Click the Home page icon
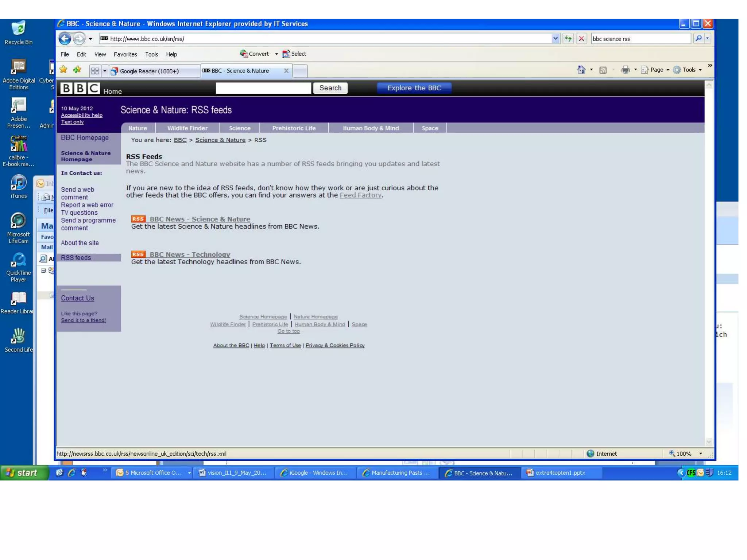747x560 pixels. tap(581, 70)
